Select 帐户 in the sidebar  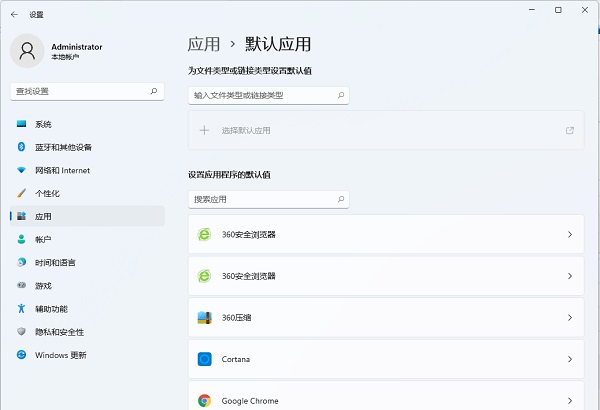pyautogui.click(x=43, y=240)
